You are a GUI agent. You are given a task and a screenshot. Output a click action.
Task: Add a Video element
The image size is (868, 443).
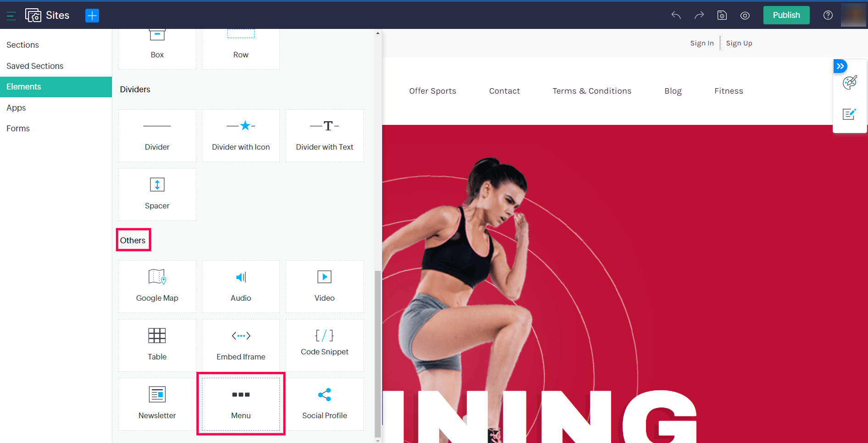(x=325, y=286)
